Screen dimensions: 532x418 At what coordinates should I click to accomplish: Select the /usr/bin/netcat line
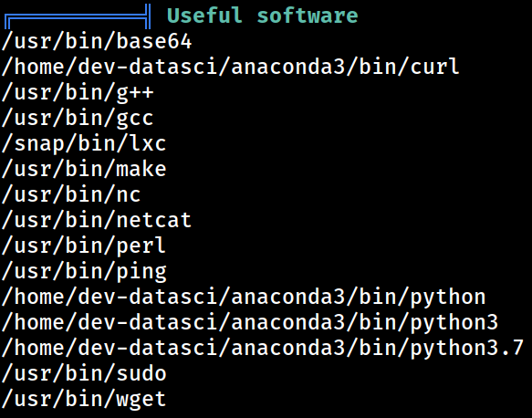[97, 220]
